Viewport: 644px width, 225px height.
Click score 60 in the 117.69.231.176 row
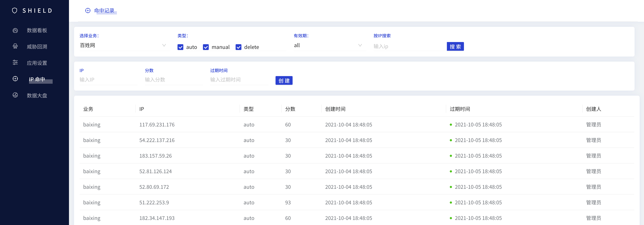288,124
